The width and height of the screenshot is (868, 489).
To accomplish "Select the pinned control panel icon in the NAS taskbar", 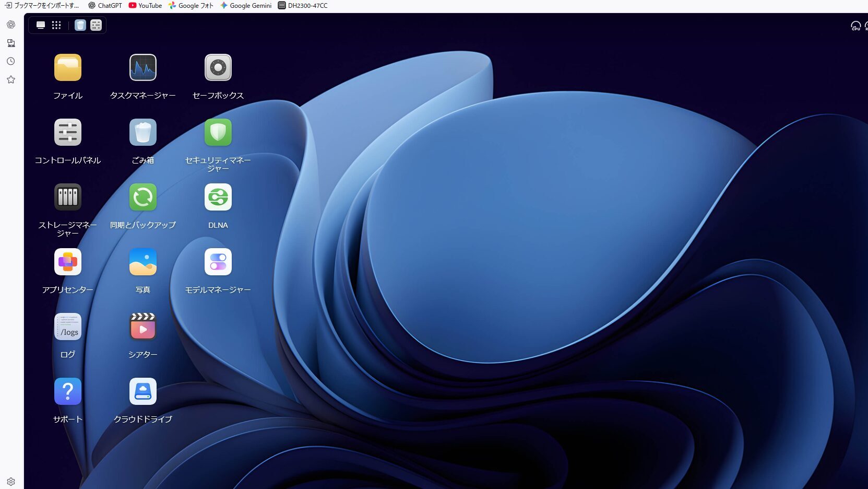I will (96, 25).
